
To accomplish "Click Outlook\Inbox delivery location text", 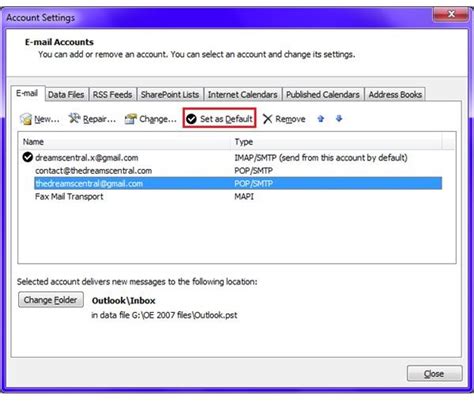I will [124, 301].
